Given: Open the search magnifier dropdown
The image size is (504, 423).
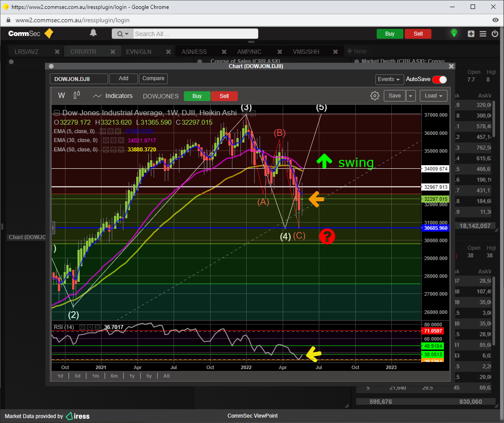Looking at the screenshot, I should [122, 34].
